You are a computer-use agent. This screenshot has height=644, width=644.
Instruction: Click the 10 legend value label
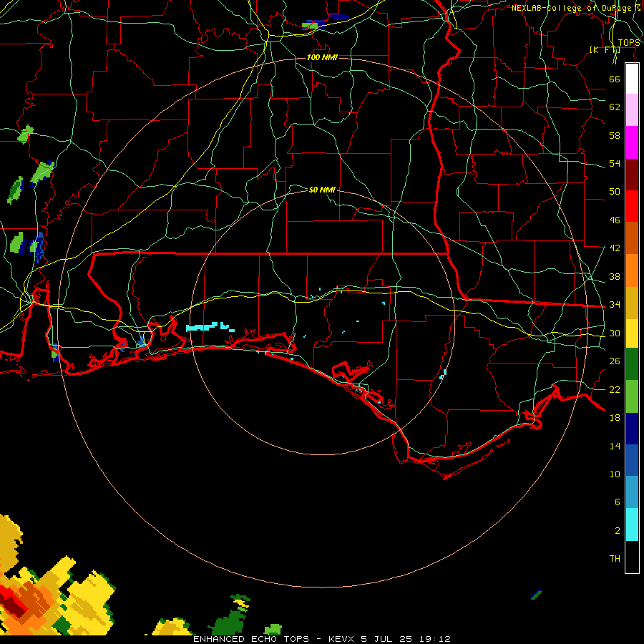click(615, 474)
